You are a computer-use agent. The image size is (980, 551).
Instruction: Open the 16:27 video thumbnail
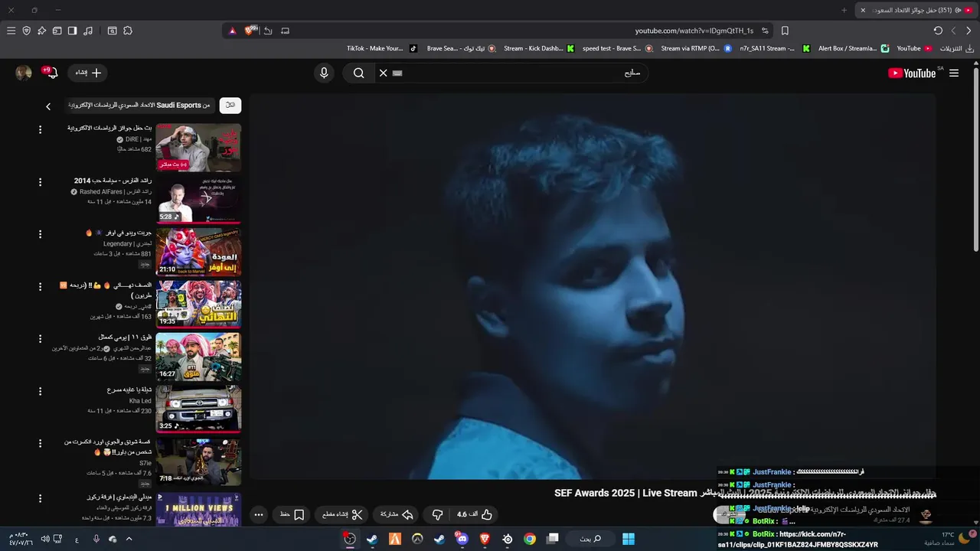[x=198, y=357]
